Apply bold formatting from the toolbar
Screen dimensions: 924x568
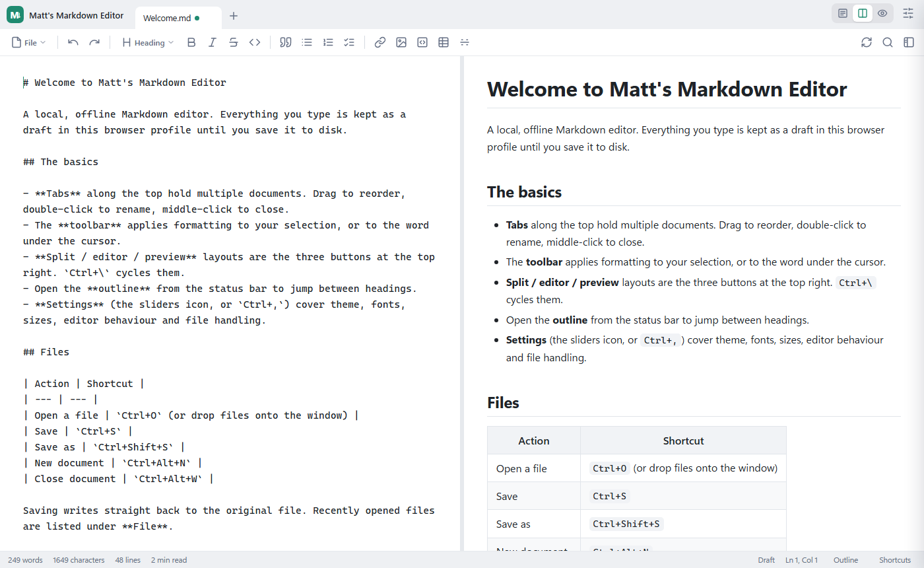click(x=191, y=42)
